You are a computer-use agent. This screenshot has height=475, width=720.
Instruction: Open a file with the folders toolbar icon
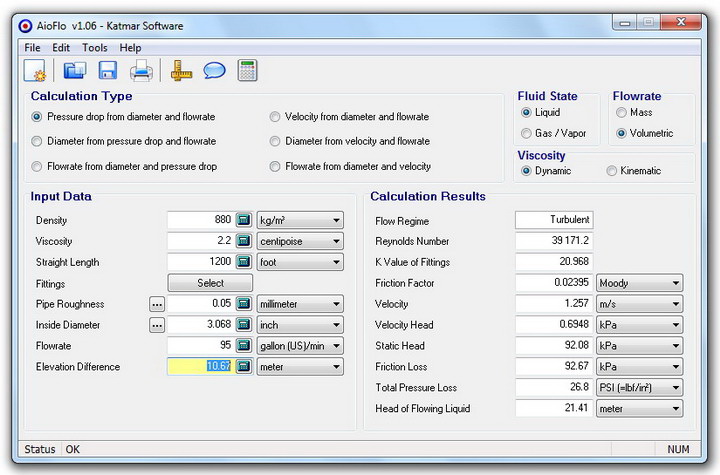pos(74,71)
